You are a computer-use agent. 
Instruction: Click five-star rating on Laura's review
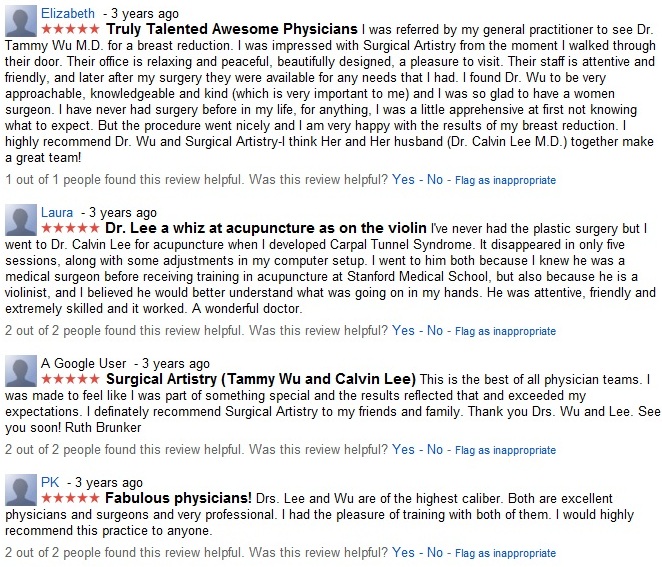pos(72,229)
